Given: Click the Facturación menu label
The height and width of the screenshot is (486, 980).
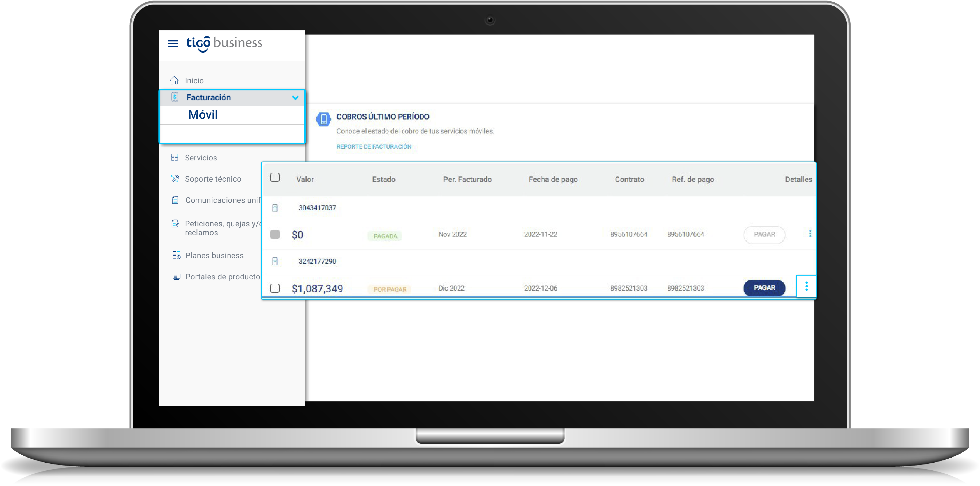Looking at the screenshot, I should point(208,97).
